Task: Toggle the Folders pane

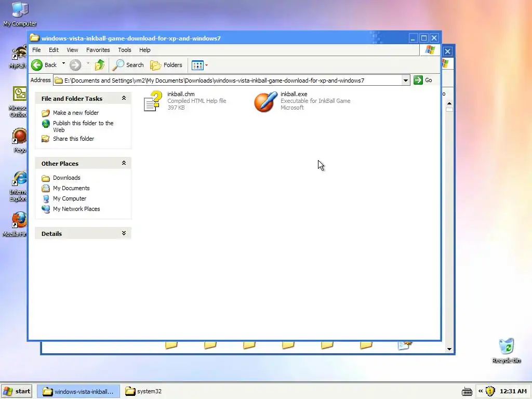Action: click(166, 65)
